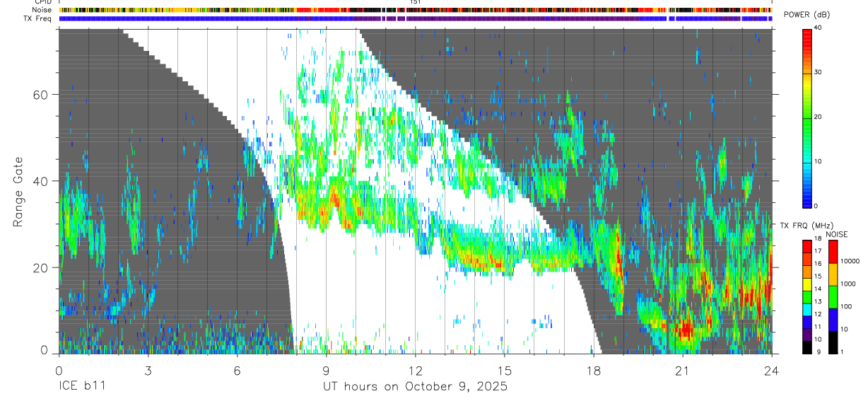This screenshot has height=401, width=868.
Task: Click the 15 label on the TX FRQ legend
Action: click(817, 277)
